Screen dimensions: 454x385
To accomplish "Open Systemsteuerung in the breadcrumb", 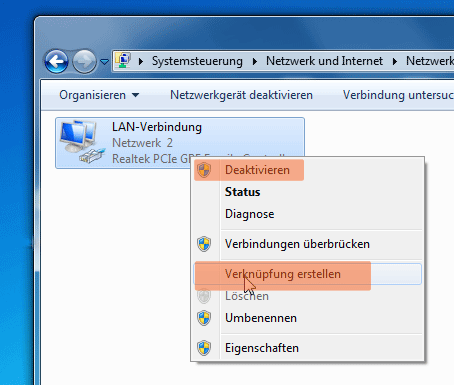I will [197, 61].
